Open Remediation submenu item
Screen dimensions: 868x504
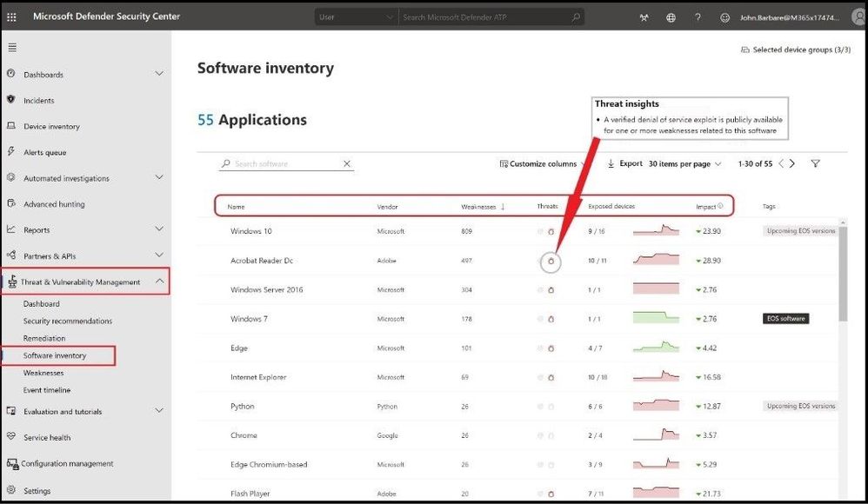click(44, 338)
